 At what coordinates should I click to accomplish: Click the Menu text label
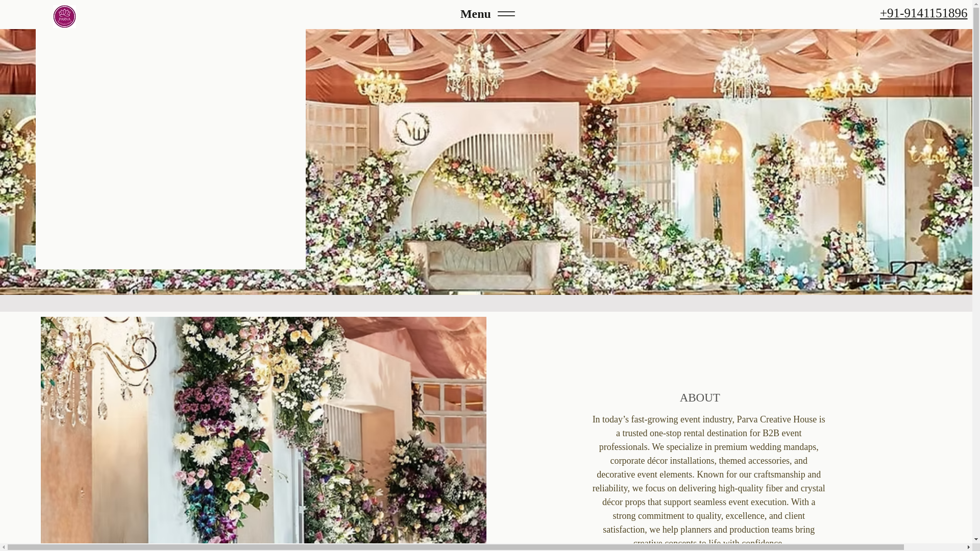[x=475, y=14]
